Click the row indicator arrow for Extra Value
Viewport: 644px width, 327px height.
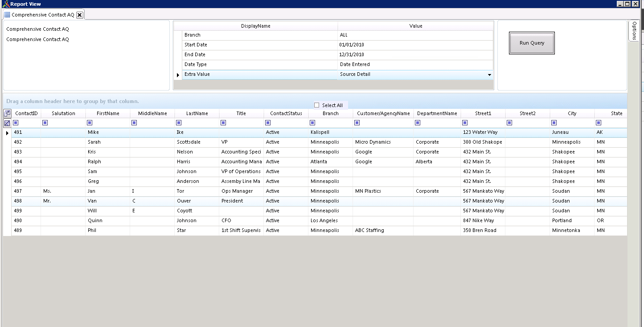point(178,75)
